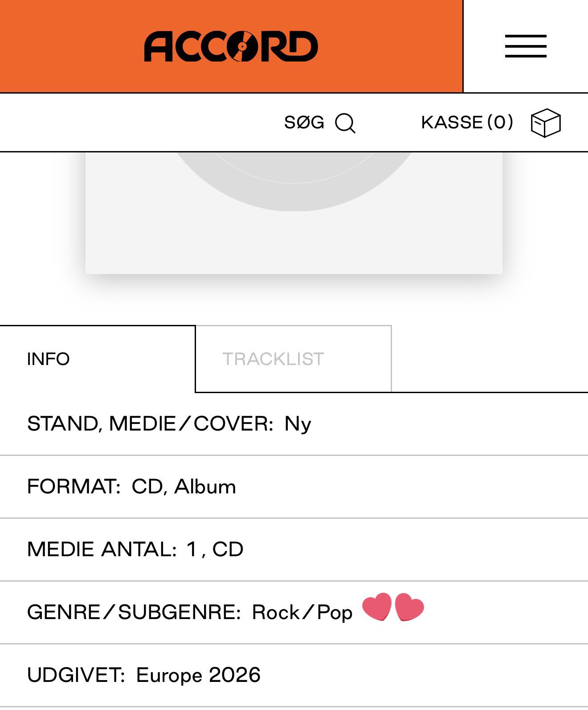Click the MEDIE ANTAL label
Screen dimensions: 588x710
[102, 549]
